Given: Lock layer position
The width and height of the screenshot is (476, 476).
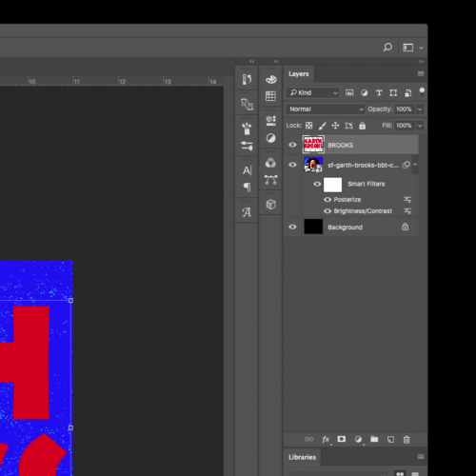Looking at the screenshot, I should [x=335, y=126].
